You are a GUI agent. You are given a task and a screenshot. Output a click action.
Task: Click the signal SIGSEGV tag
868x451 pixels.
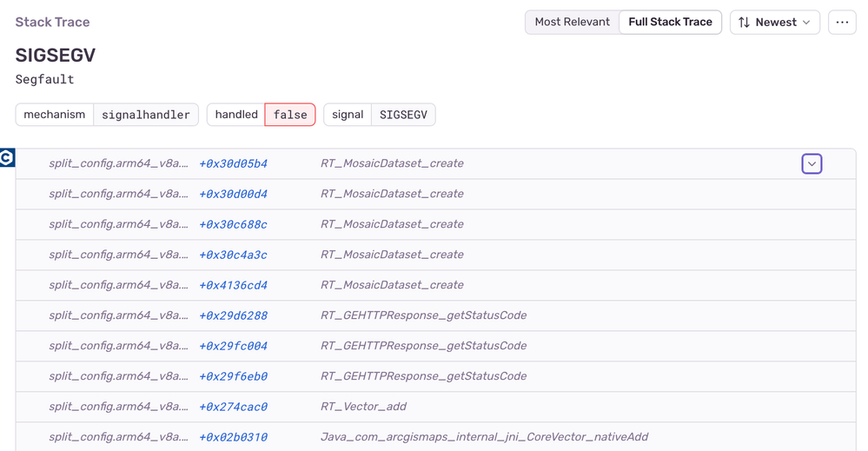click(379, 115)
